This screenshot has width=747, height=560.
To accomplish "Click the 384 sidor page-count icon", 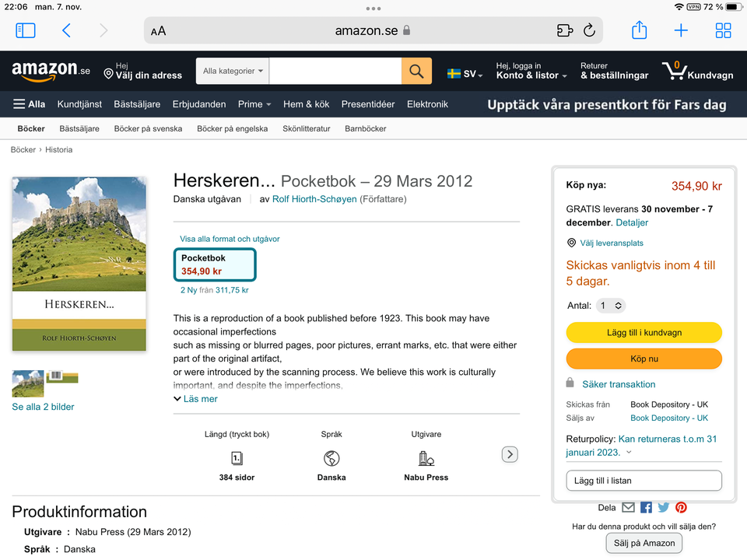I will click(x=237, y=458).
